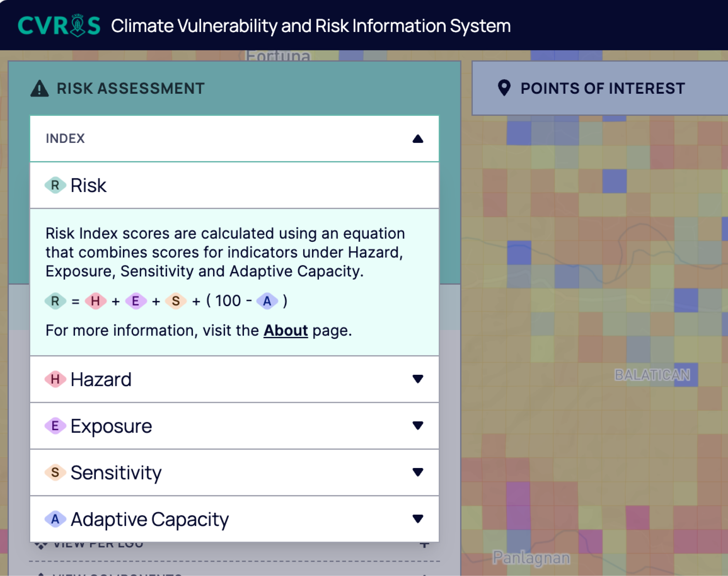This screenshot has height=576, width=728.
Task: Expand the Hazard row arrow
Action: [x=418, y=379]
